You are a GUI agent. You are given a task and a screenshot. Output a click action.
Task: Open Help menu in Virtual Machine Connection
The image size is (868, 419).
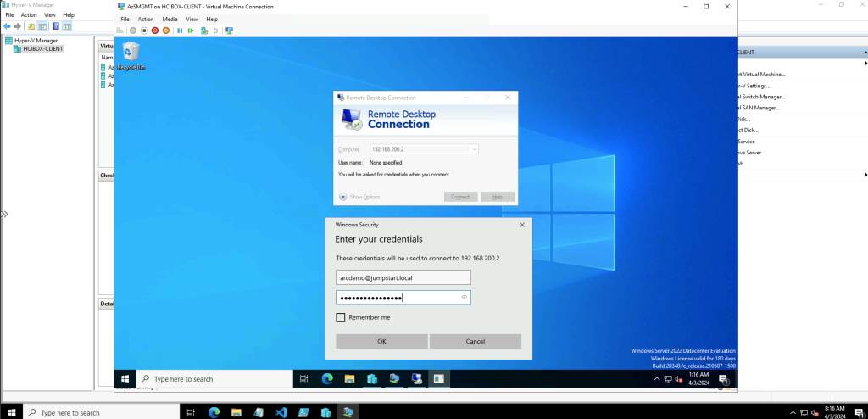212,19
